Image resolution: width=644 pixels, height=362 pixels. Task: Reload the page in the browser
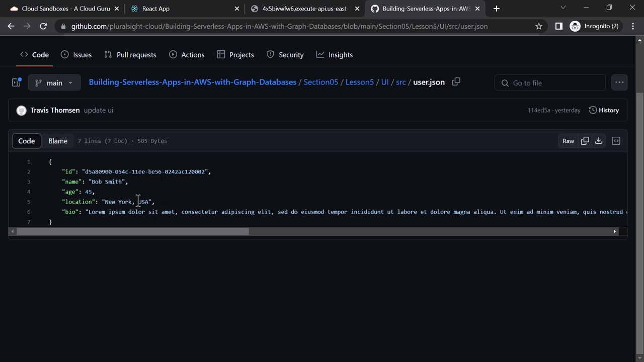43,26
